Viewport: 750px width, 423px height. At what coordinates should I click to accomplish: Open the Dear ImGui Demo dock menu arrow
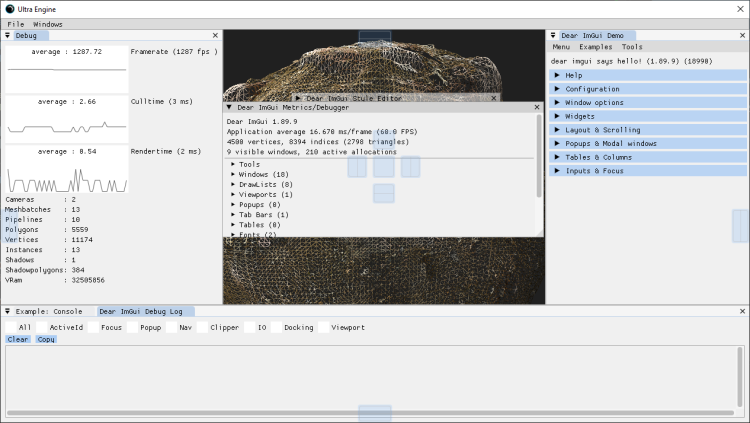pos(554,35)
